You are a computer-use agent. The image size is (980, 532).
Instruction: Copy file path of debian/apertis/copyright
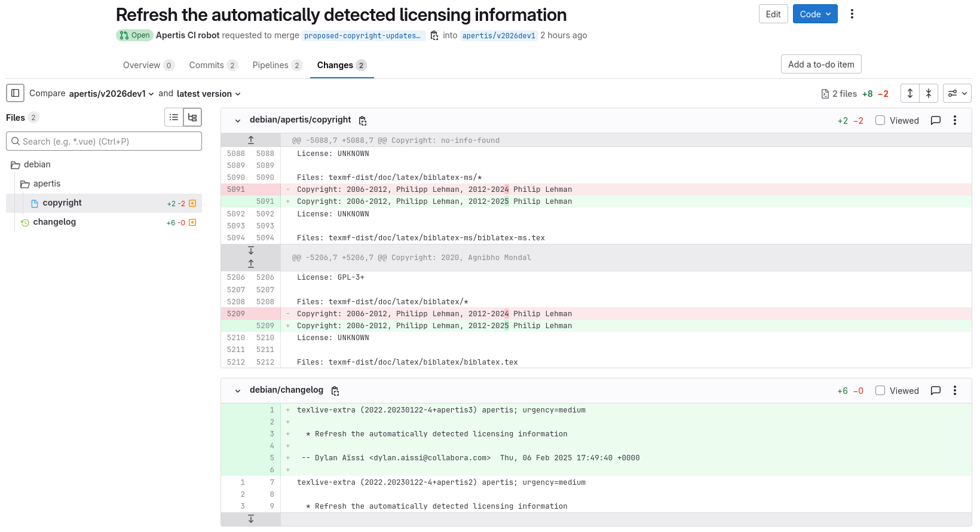pos(363,121)
